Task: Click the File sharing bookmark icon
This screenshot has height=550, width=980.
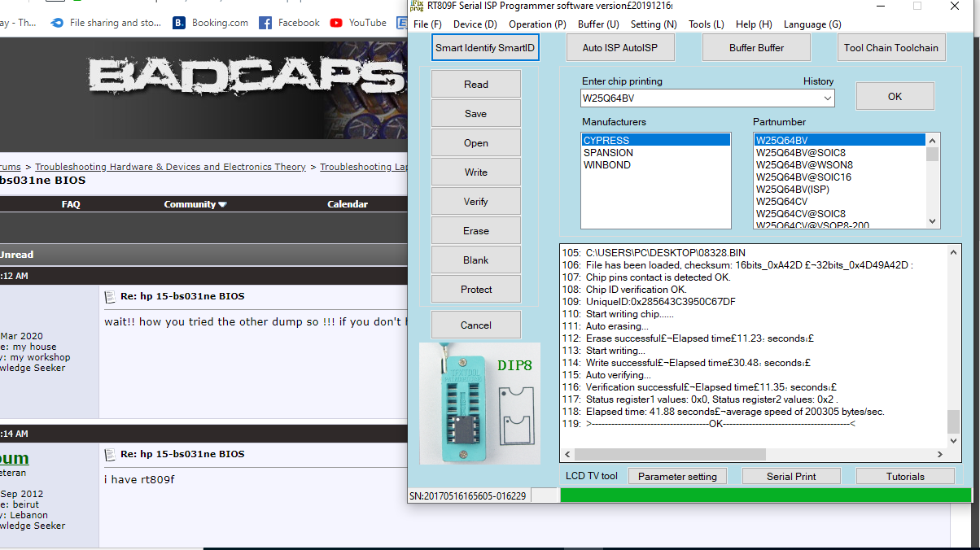Action: pos(57,23)
